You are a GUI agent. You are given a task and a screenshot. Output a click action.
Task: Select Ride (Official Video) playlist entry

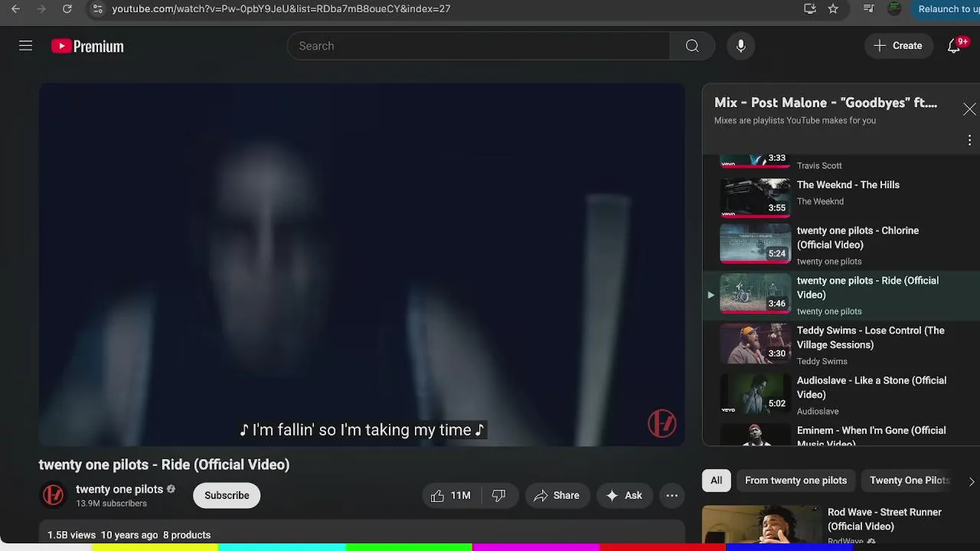[x=841, y=295]
